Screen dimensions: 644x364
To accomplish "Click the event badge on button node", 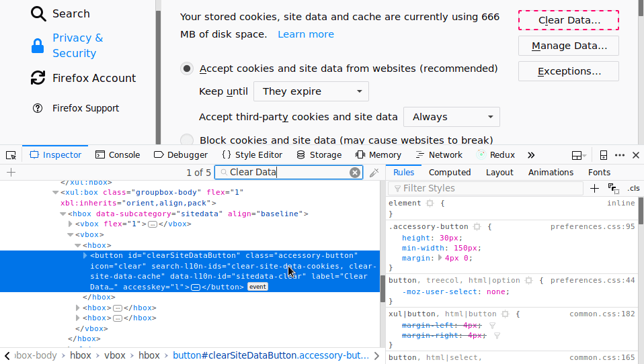I will click(x=258, y=287).
